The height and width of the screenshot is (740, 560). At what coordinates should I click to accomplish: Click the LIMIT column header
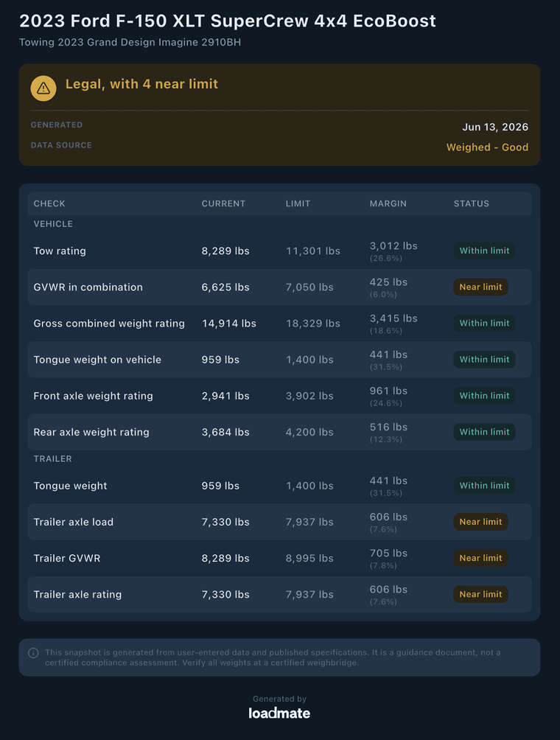click(x=298, y=203)
